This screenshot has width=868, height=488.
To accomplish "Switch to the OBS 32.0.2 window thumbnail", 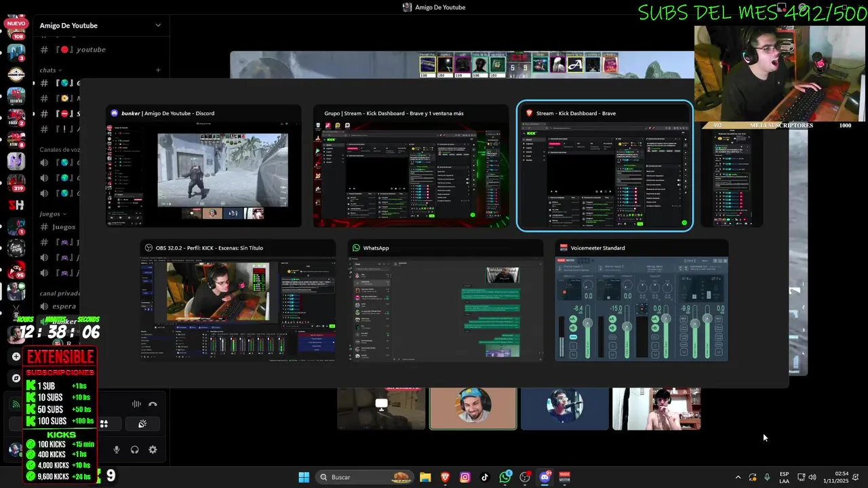I will point(238,301).
